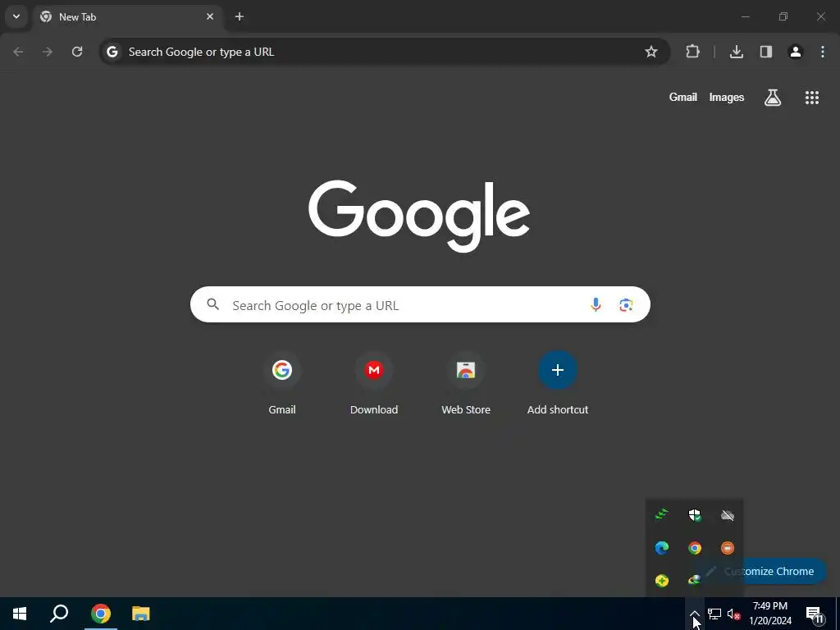Viewport: 840px width, 630px height.
Task: Click the Chrome taskbar icon
Action: click(x=101, y=614)
